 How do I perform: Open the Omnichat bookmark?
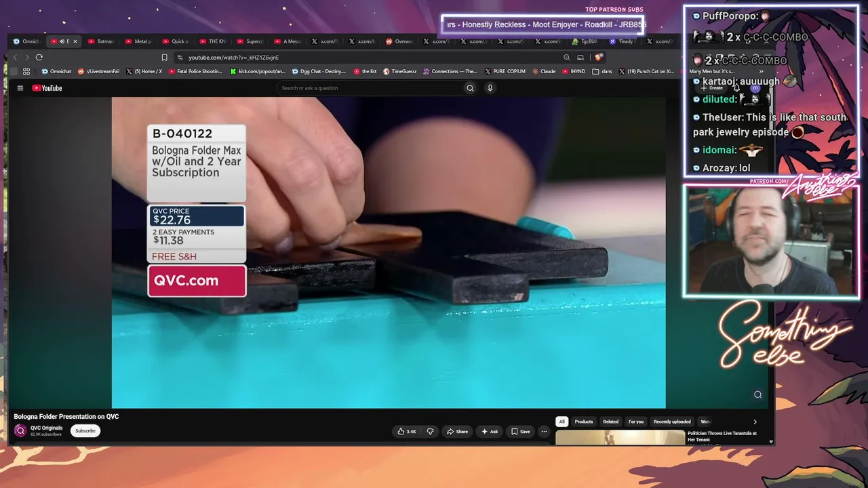pyautogui.click(x=56, y=71)
